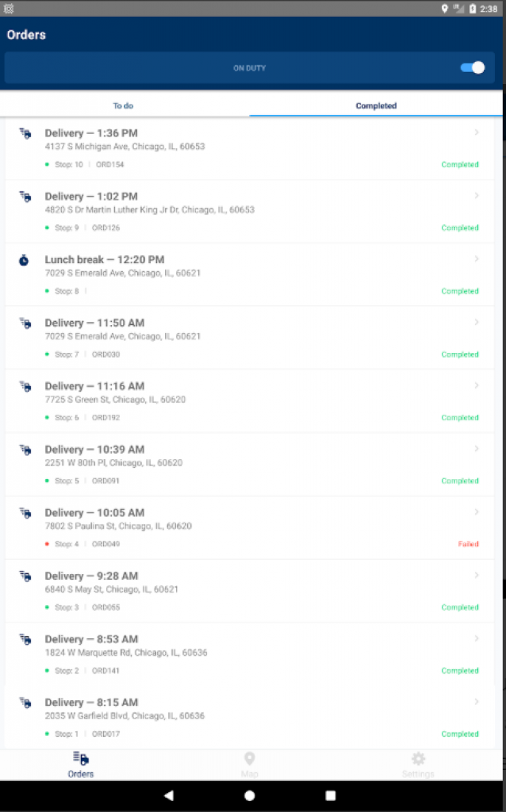
Task: Click the delivery truck icon for ORD154
Action: click(x=25, y=133)
